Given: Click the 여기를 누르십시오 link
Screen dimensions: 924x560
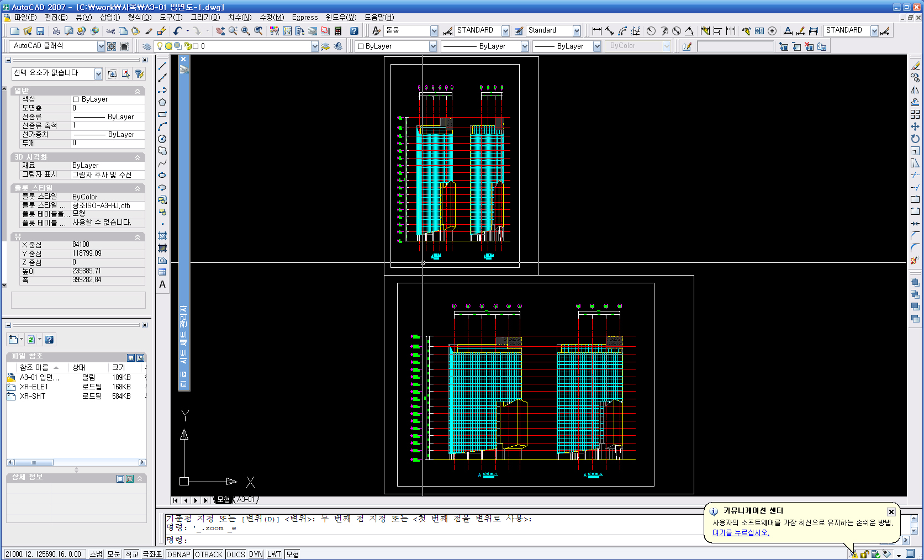Looking at the screenshot, I should pos(741,532).
